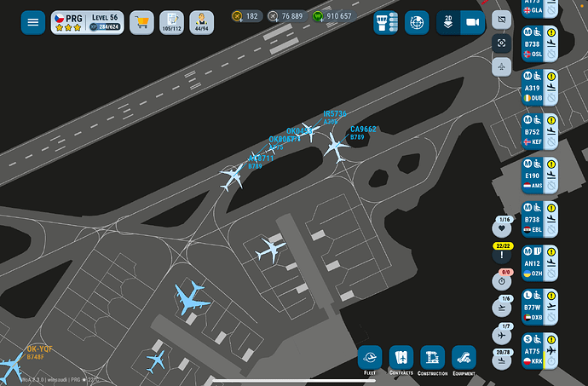The height and width of the screenshot is (386, 588).
Task: Click the parked plane at the central terminal stand
Action: coord(271,249)
